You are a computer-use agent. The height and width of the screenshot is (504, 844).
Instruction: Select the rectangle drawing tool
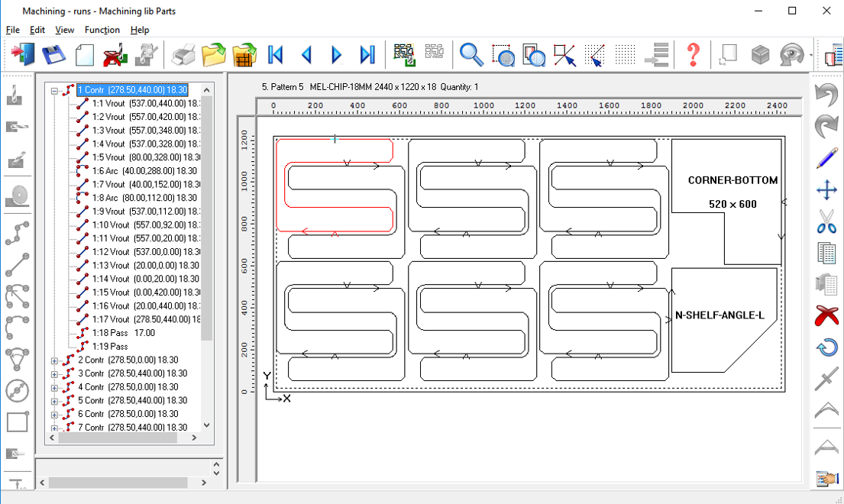(x=18, y=422)
